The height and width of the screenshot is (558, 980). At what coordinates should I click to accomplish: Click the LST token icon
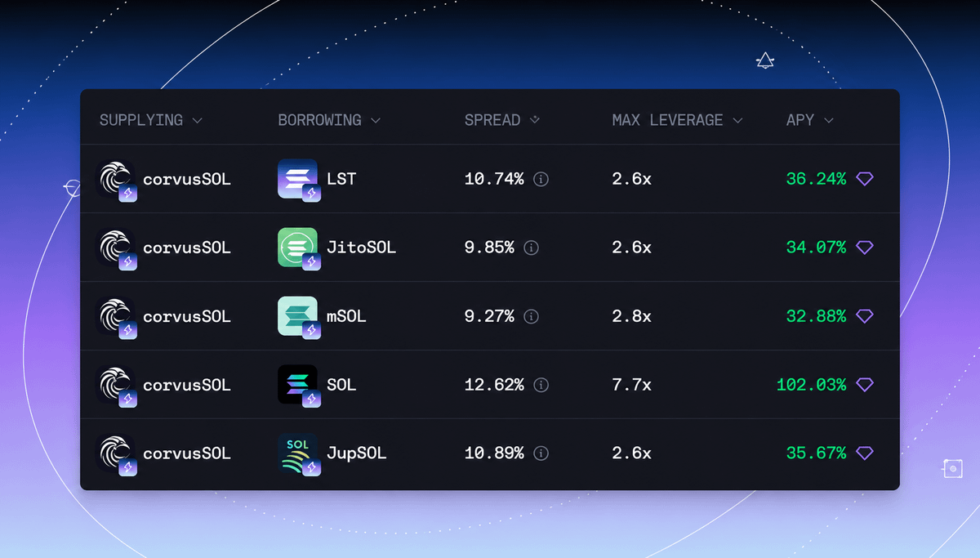tap(298, 180)
